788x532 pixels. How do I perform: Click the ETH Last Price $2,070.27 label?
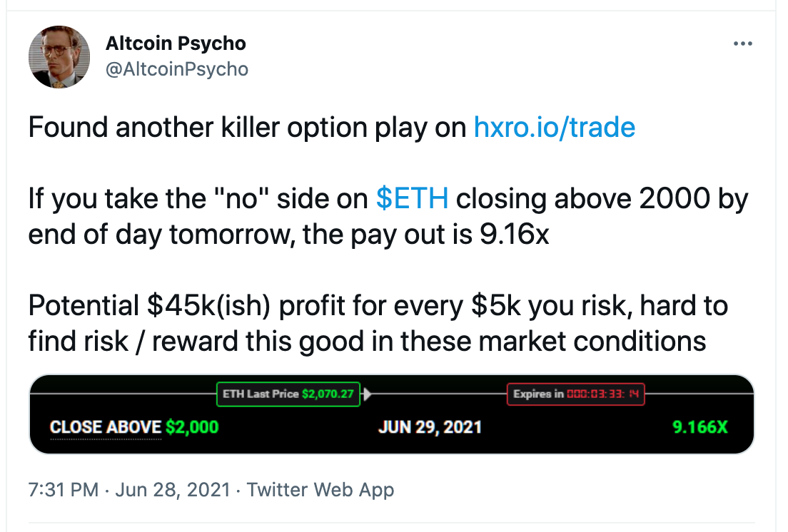tap(288, 394)
